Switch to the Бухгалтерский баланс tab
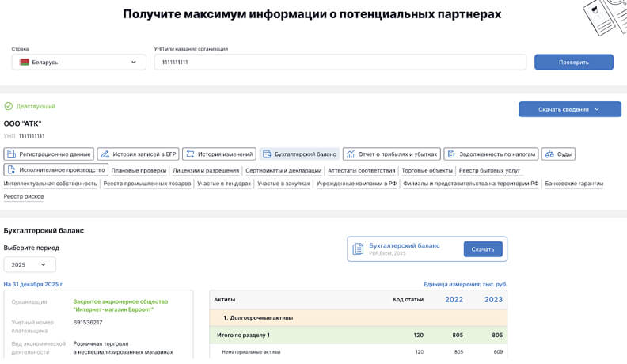Screen dimensions: 627x364 (x=299, y=154)
